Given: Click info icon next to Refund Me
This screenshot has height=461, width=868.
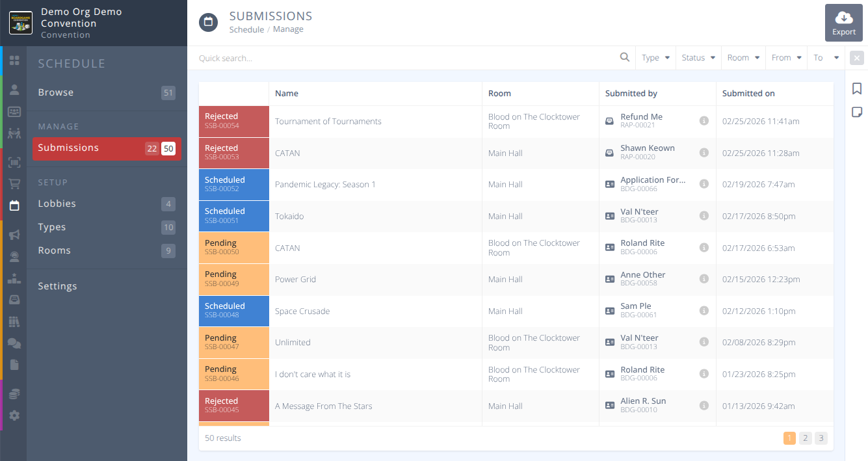Looking at the screenshot, I should (x=704, y=121).
